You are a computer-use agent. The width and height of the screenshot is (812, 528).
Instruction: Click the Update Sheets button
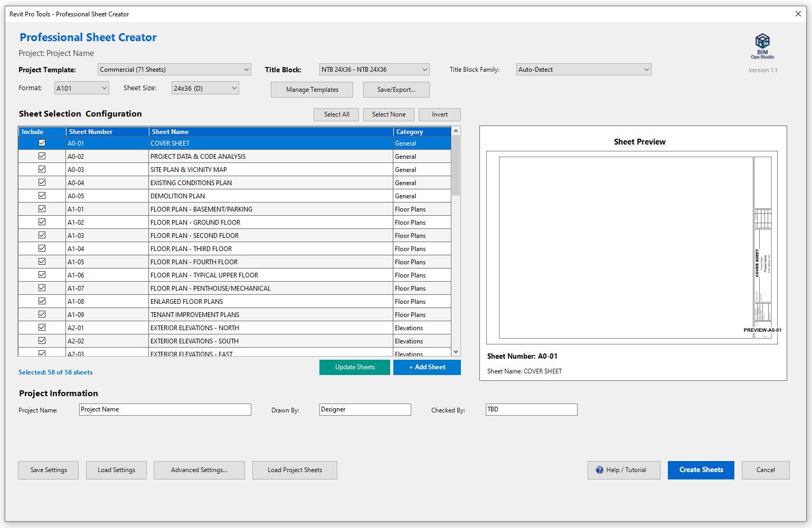(355, 367)
